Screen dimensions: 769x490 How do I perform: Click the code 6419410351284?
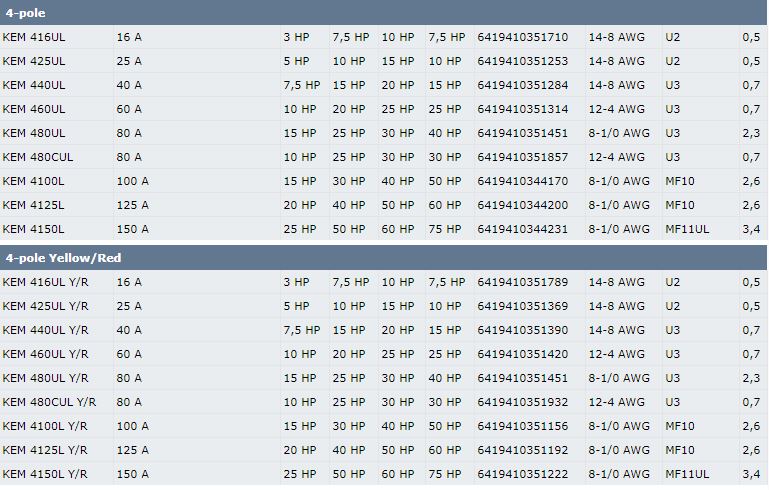tap(523, 85)
